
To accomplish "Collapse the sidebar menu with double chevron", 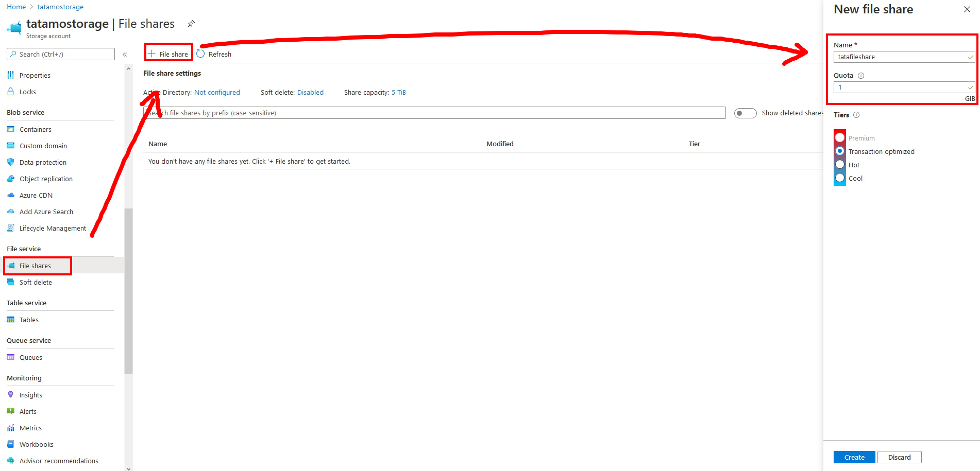I will pyautogui.click(x=125, y=54).
